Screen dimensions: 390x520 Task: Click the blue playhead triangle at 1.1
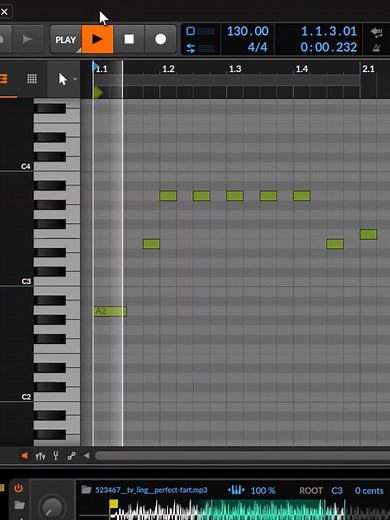click(95, 66)
